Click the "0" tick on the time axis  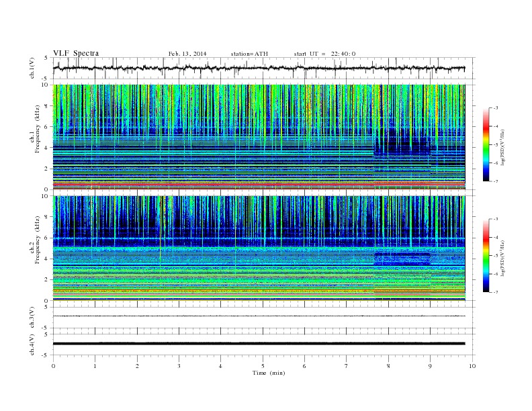click(53, 366)
